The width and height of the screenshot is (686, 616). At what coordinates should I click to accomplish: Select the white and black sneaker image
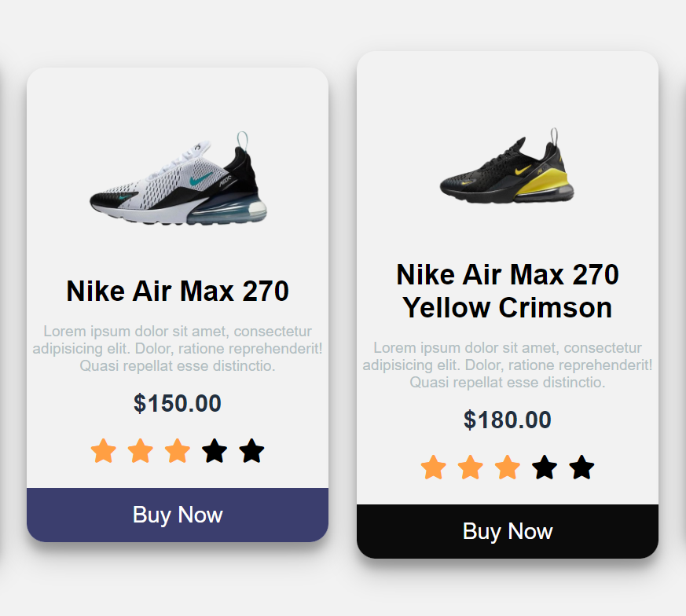click(x=178, y=178)
